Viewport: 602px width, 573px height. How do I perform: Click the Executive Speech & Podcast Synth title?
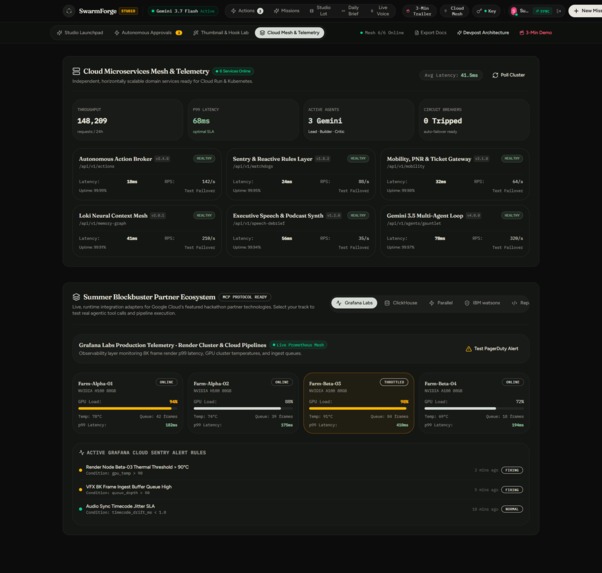click(x=278, y=215)
